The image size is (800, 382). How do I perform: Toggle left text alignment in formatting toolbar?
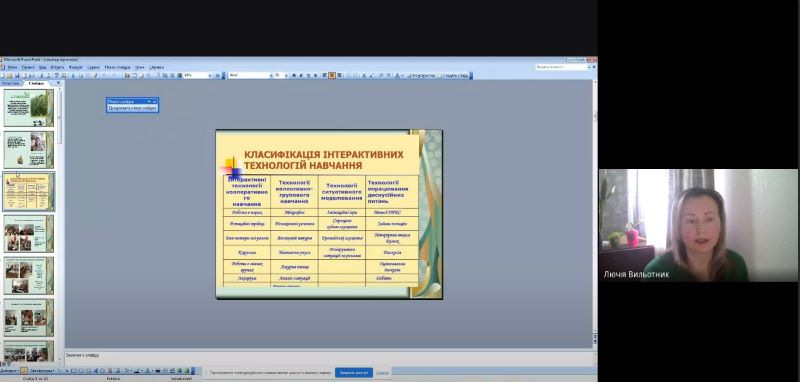pos(325,75)
